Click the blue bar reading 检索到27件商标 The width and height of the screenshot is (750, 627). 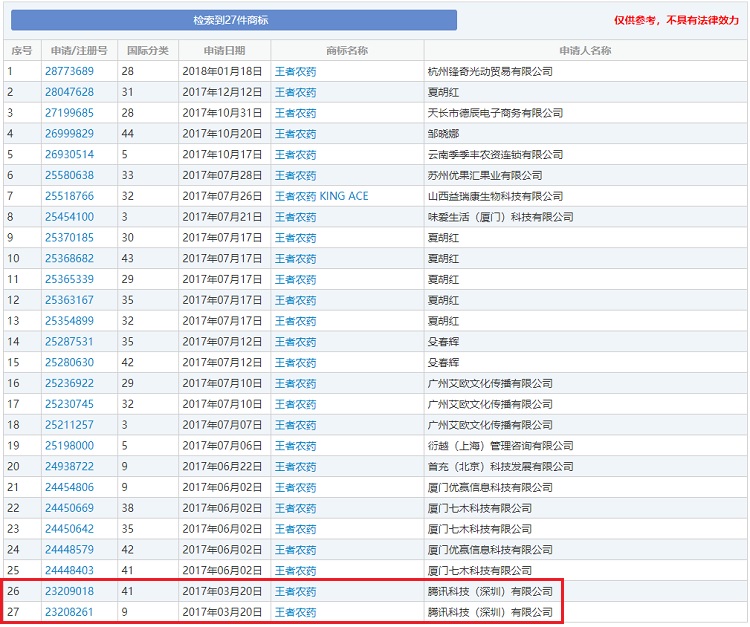coord(233,20)
